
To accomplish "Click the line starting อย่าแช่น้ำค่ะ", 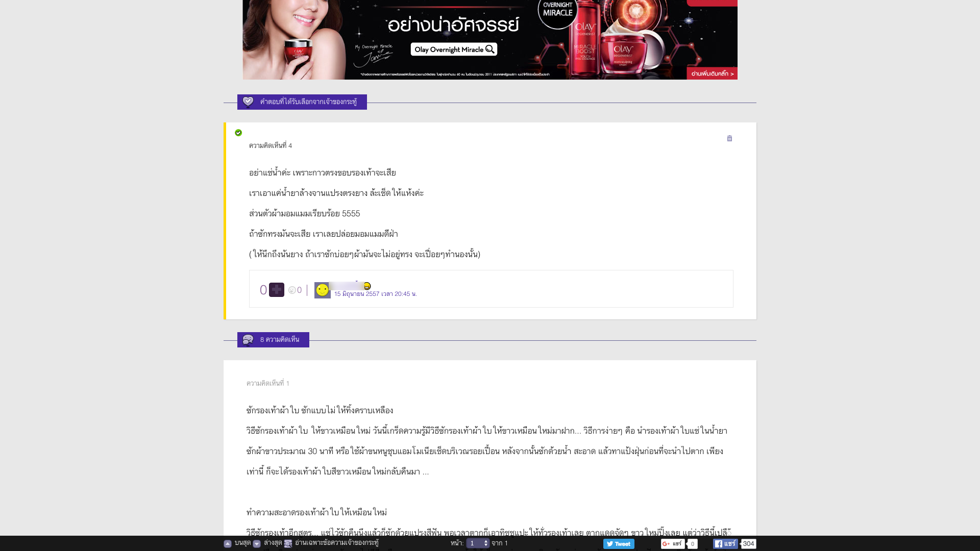I will [323, 173].
